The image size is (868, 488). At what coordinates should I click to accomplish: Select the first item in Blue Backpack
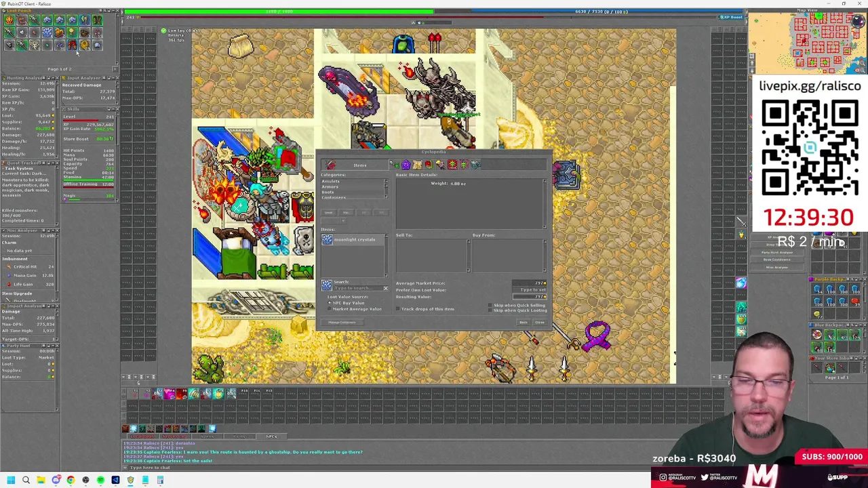817,335
